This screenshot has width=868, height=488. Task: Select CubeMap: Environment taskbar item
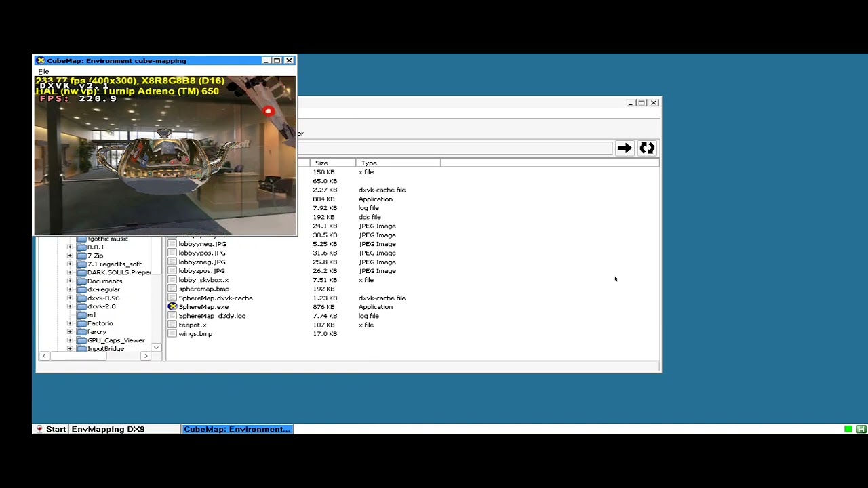237,429
